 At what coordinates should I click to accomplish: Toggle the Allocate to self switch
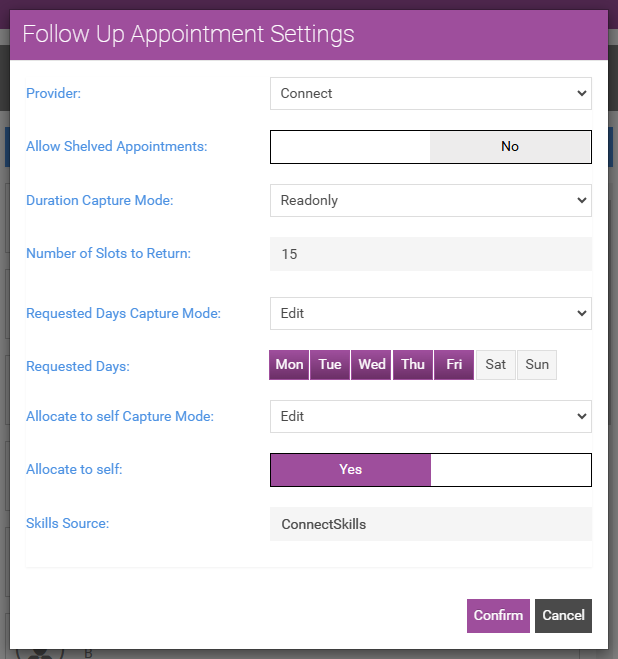pyautogui.click(x=431, y=469)
